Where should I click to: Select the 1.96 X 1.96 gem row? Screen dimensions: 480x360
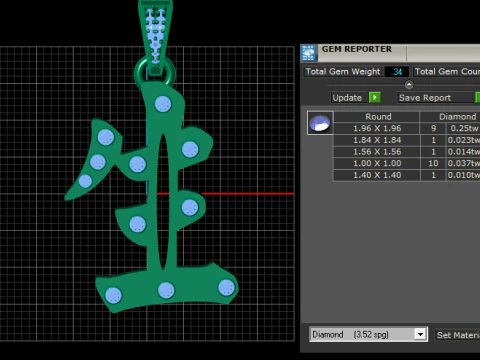407,128
